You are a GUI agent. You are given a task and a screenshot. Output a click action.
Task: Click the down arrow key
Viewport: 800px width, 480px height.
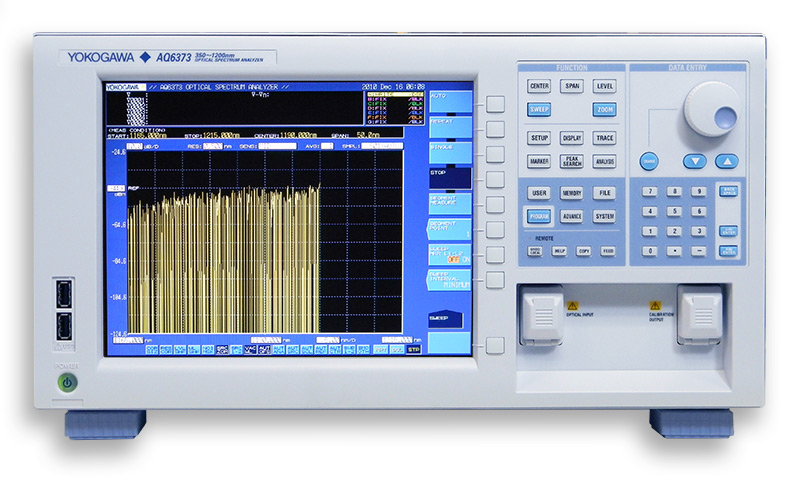(x=694, y=161)
